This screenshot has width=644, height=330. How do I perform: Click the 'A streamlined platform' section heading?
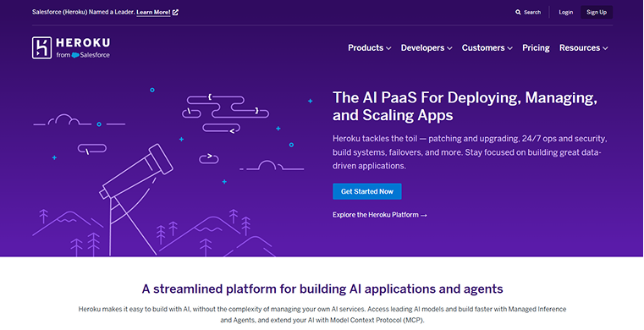pos(322,289)
